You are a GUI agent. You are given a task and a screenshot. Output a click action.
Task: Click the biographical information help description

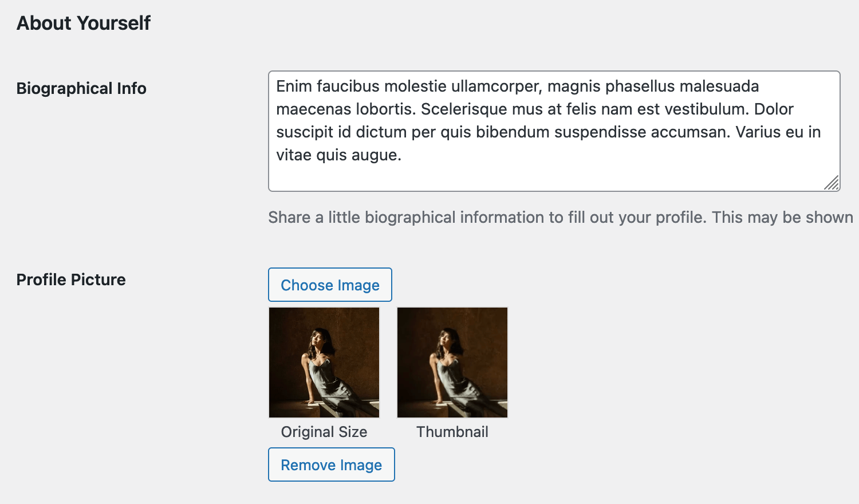[560, 218]
